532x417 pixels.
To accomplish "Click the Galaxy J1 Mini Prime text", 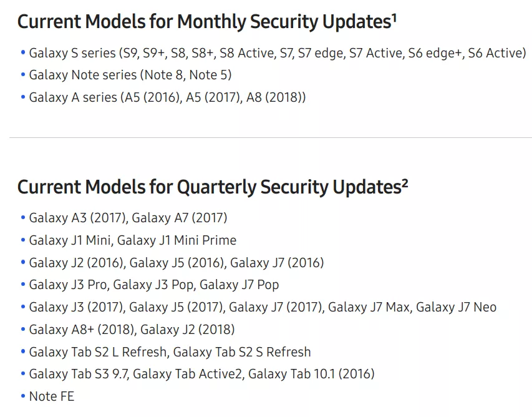I will [177, 240].
